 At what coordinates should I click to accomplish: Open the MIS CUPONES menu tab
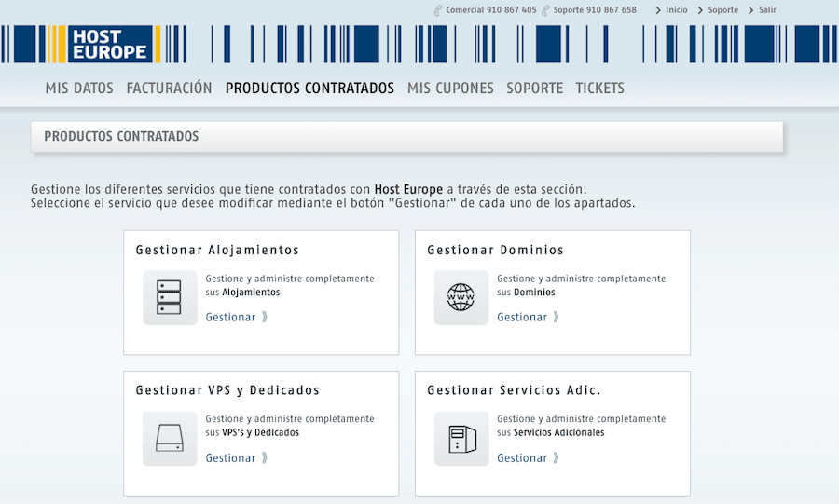point(450,89)
